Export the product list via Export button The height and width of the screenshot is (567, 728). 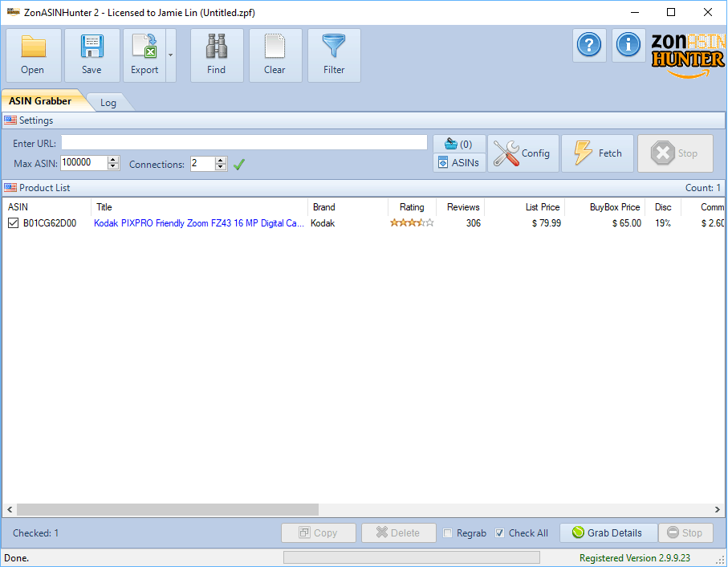pos(144,55)
